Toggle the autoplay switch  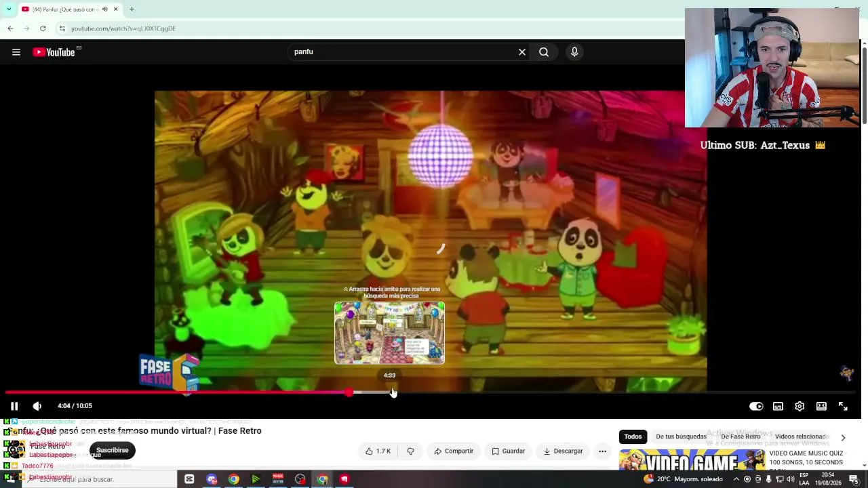pyautogui.click(x=756, y=406)
